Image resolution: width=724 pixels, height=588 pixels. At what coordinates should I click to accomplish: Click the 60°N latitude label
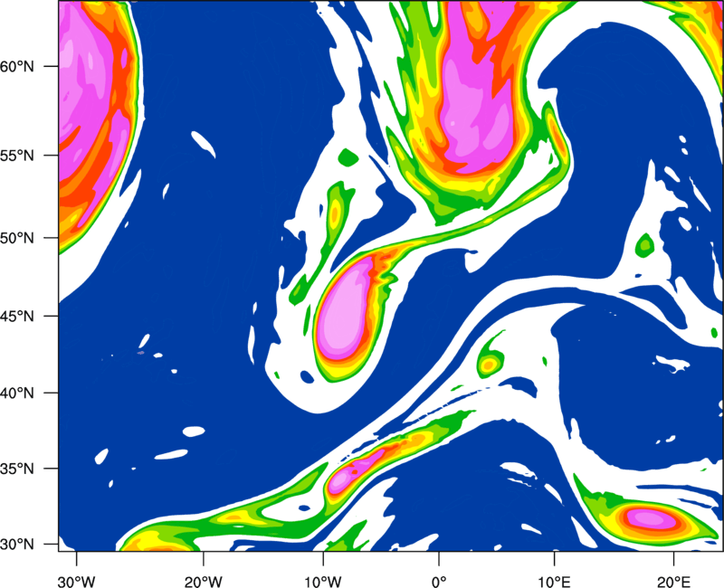[x=17, y=66]
